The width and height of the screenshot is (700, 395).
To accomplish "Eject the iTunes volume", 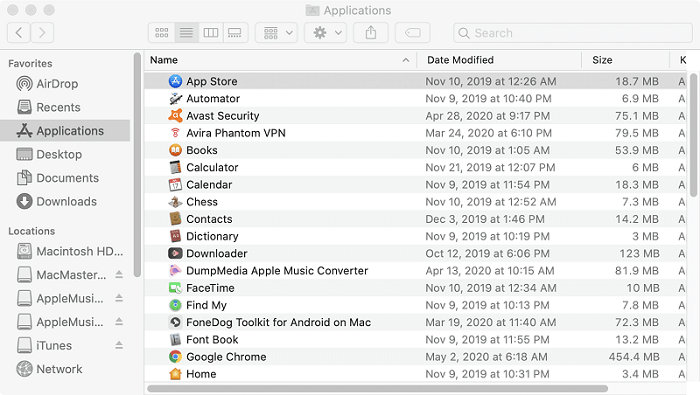I will [x=119, y=345].
